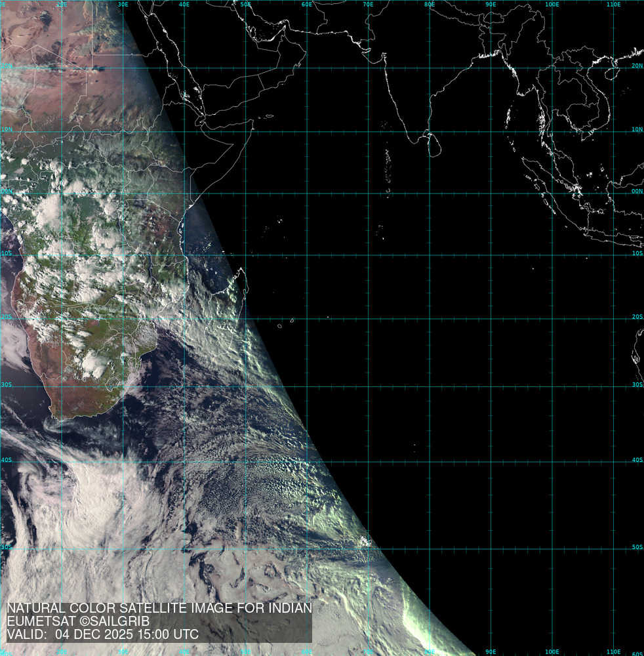Image resolution: width=644 pixels, height=656 pixels.
Task: Select the 100E longitude label at top
Action: 552,5
